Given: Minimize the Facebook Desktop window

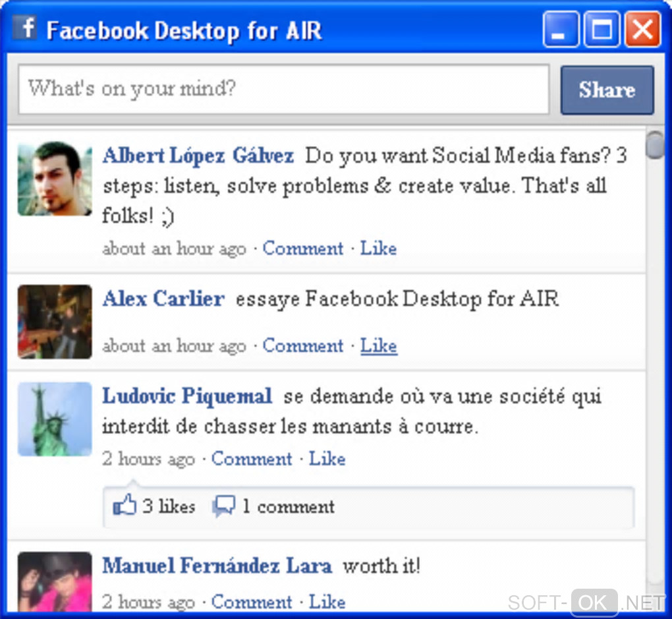Looking at the screenshot, I should click(x=561, y=29).
